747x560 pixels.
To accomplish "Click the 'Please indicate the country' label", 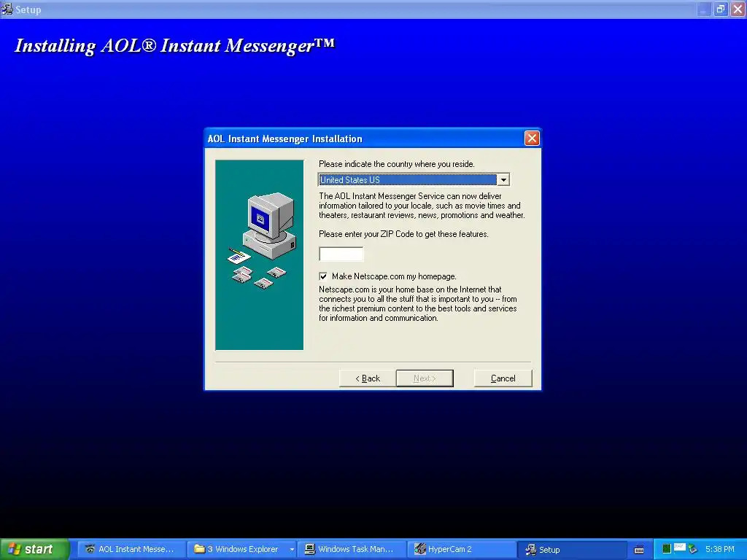I will pyautogui.click(x=396, y=164).
